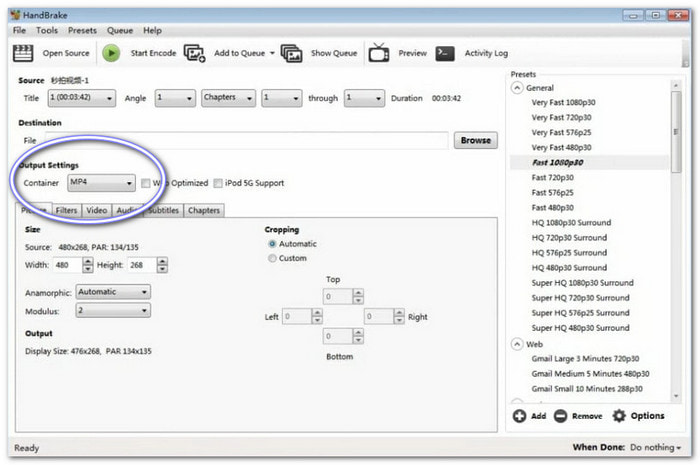700x465 pixels.
Task: Click the Left crop stepper arrows
Action: pos(317,316)
